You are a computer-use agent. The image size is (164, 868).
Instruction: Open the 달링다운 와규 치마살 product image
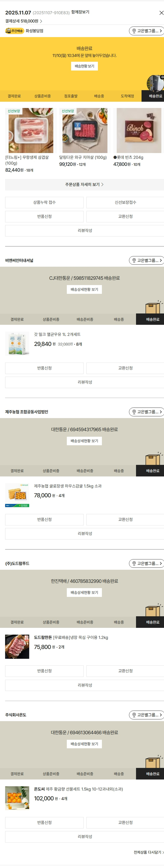tap(85, 130)
